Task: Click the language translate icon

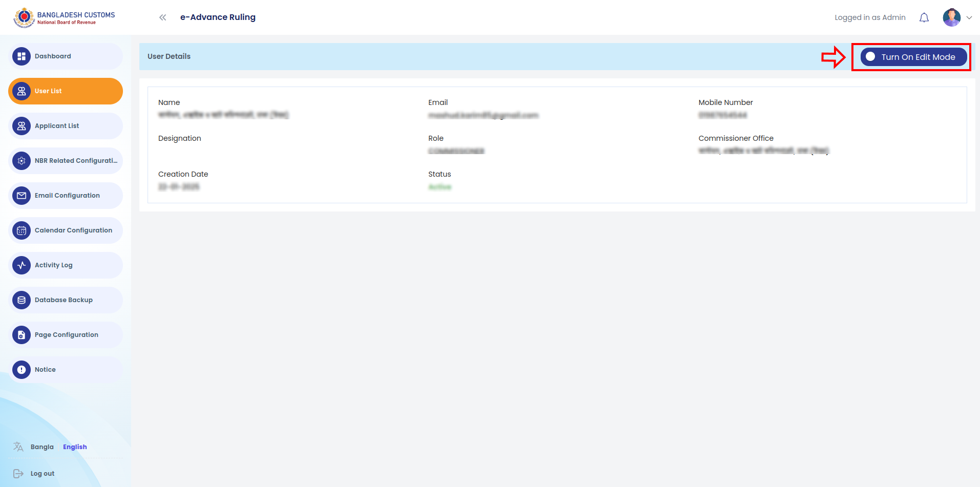Action: pyautogui.click(x=18, y=447)
